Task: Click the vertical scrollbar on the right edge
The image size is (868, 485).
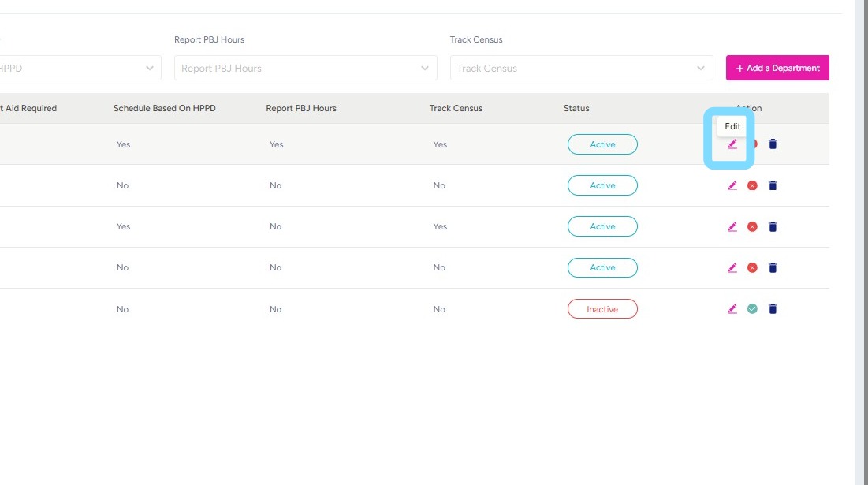Action: 861,237
